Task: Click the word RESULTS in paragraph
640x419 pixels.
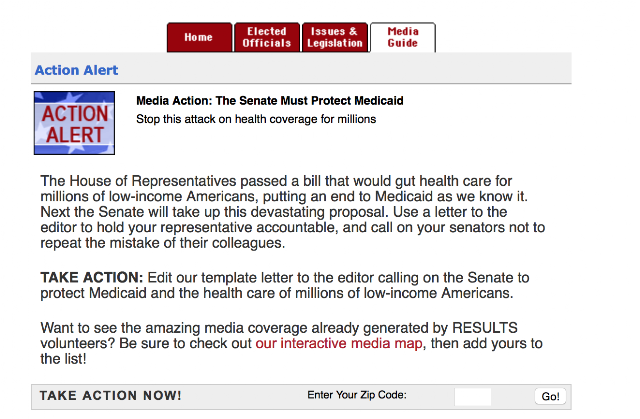Action: [485, 328]
